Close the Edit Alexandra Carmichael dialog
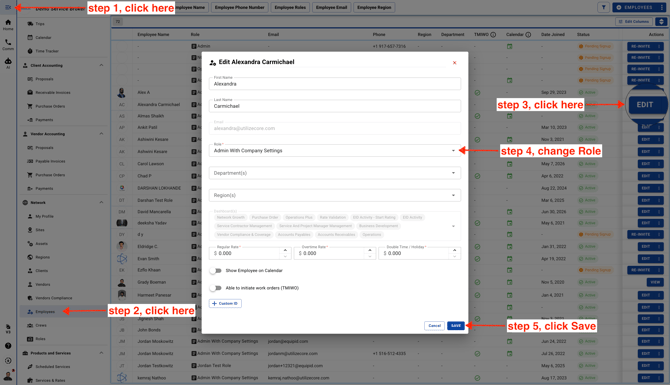Screen dimensions: 670x385 [x=454, y=63]
